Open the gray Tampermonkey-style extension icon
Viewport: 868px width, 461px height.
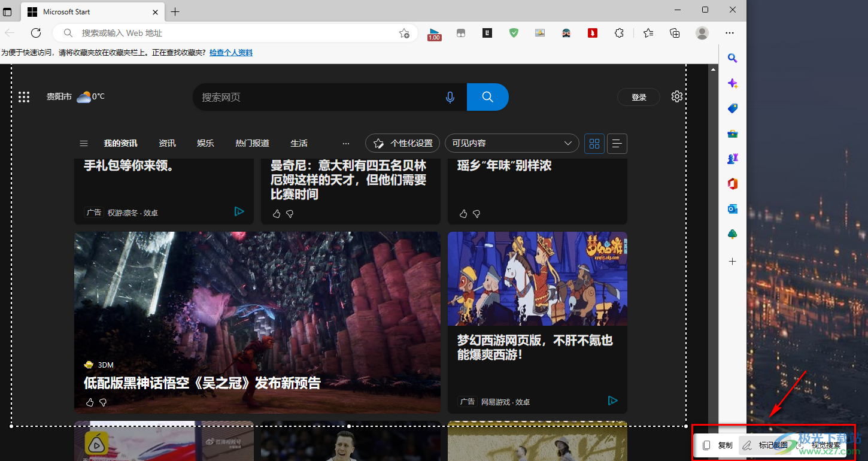(x=460, y=33)
